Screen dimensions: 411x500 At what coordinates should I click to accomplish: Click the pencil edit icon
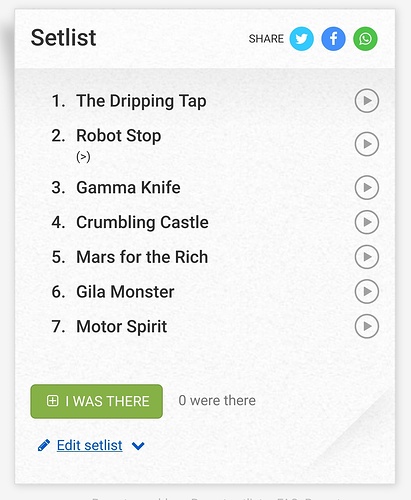coord(44,445)
